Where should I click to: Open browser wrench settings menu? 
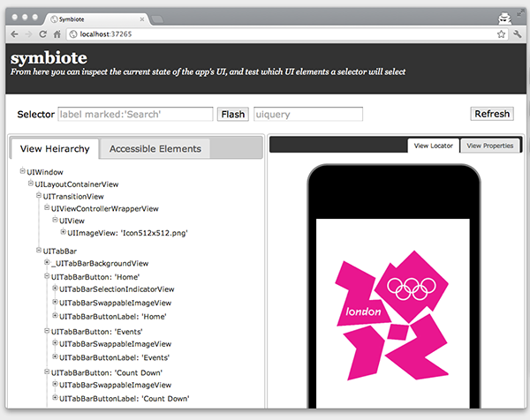[x=517, y=34]
